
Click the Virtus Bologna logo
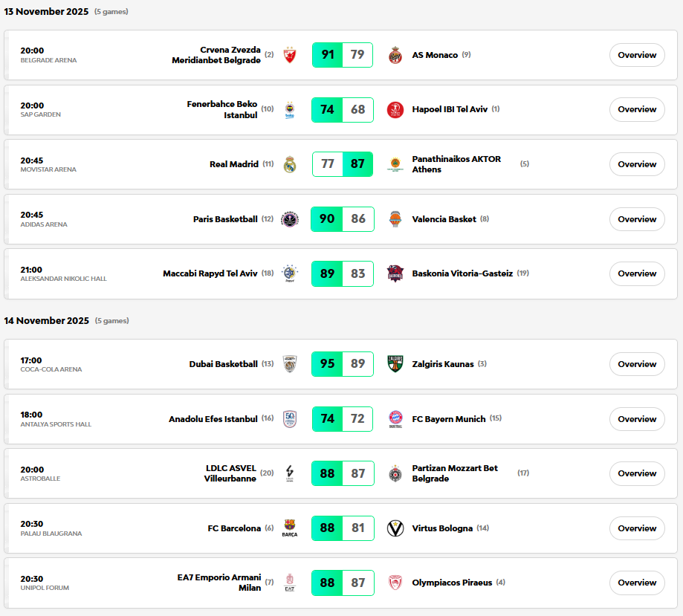[x=395, y=528]
